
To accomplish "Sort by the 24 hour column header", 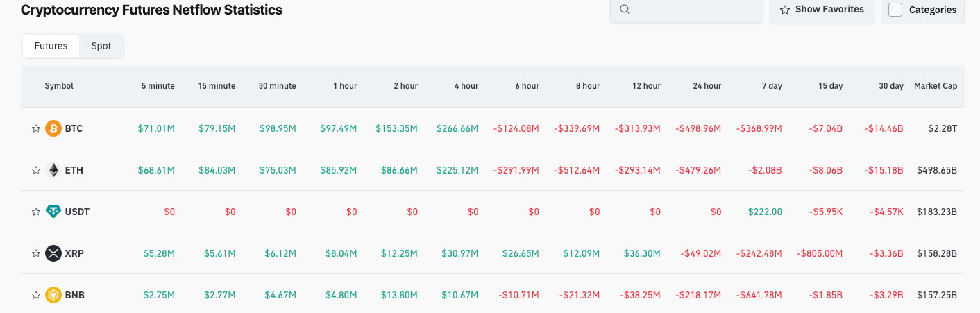I will point(707,86).
